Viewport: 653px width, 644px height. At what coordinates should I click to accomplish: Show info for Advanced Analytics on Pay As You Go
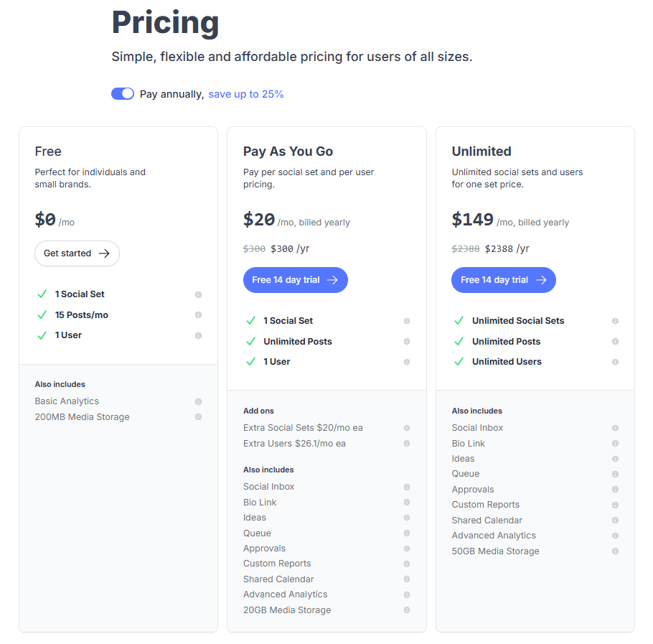407,594
